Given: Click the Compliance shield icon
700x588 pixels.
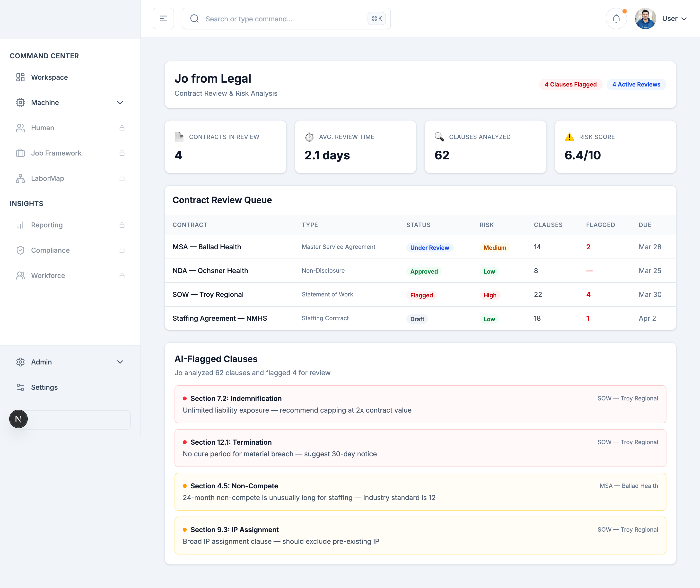Looking at the screenshot, I should pos(20,250).
